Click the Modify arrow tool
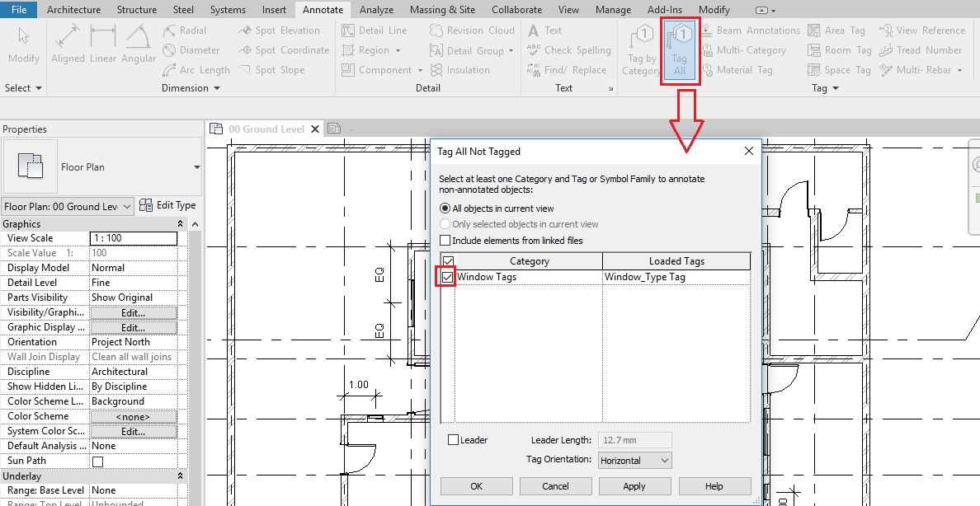Image resolution: width=980 pixels, height=506 pixels. point(23,45)
